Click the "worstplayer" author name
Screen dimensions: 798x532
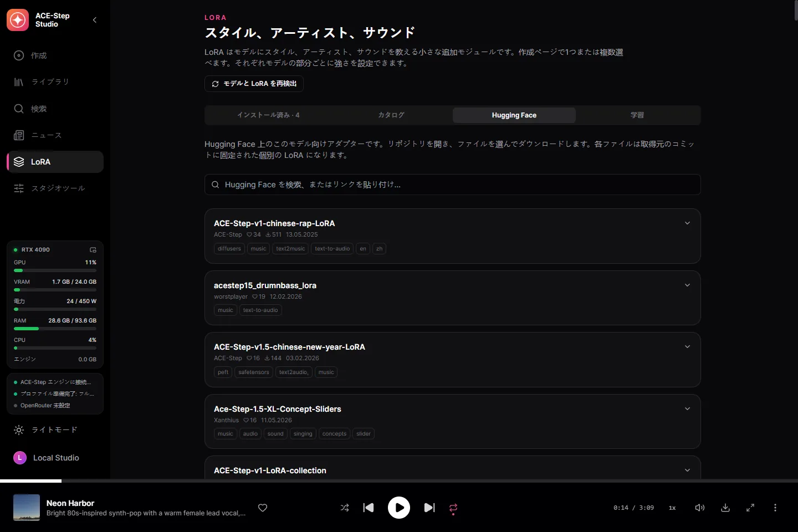[x=231, y=297]
